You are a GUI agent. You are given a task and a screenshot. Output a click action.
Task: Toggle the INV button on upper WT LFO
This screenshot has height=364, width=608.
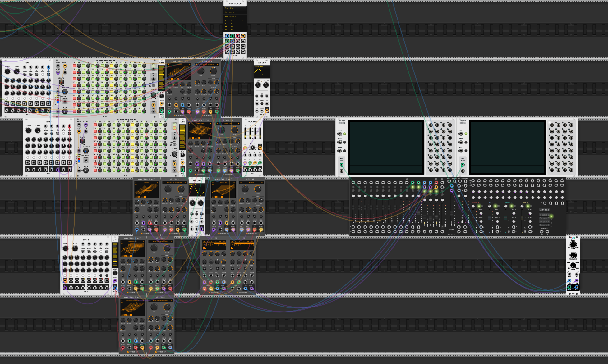tap(262, 96)
